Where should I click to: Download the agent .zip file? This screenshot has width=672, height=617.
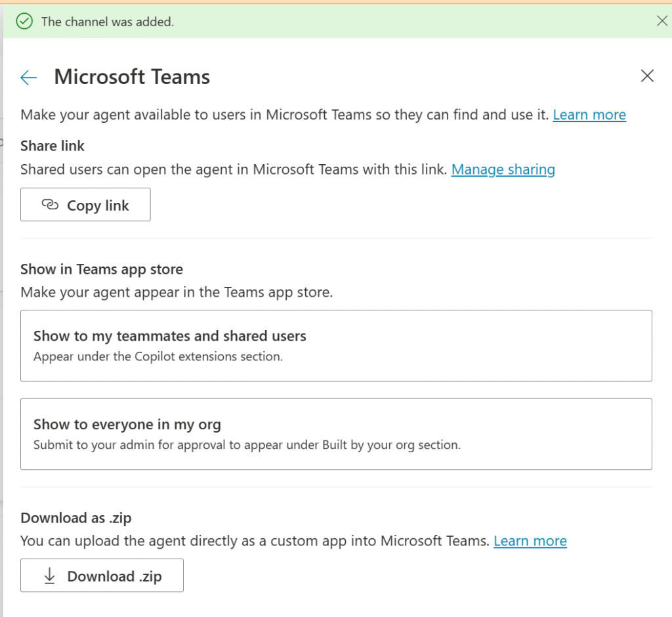point(102,576)
